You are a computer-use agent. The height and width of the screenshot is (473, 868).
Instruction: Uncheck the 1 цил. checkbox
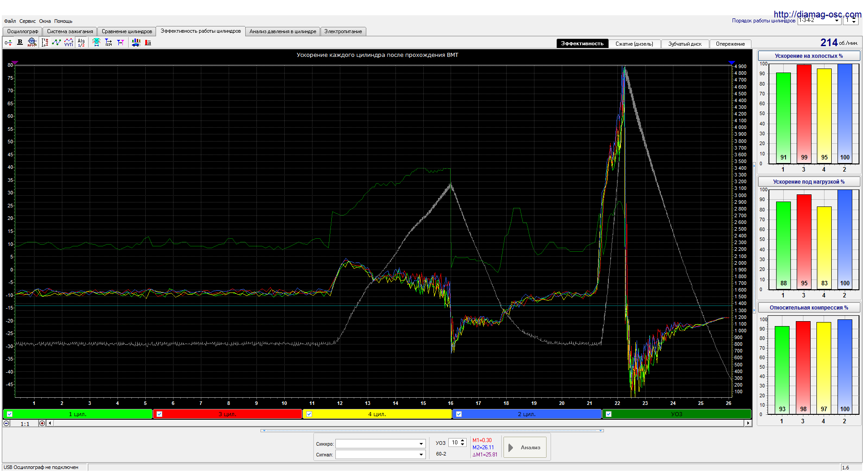(10, 414)
